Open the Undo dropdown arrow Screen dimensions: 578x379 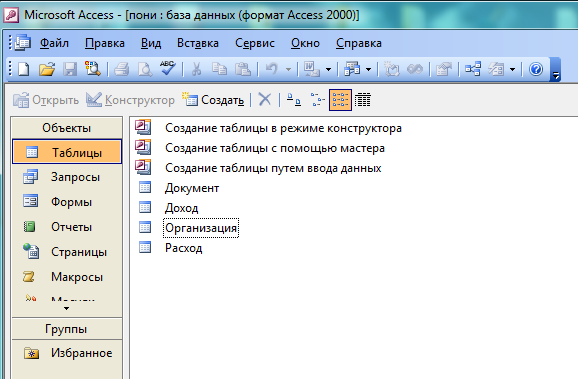pos(288,69)
